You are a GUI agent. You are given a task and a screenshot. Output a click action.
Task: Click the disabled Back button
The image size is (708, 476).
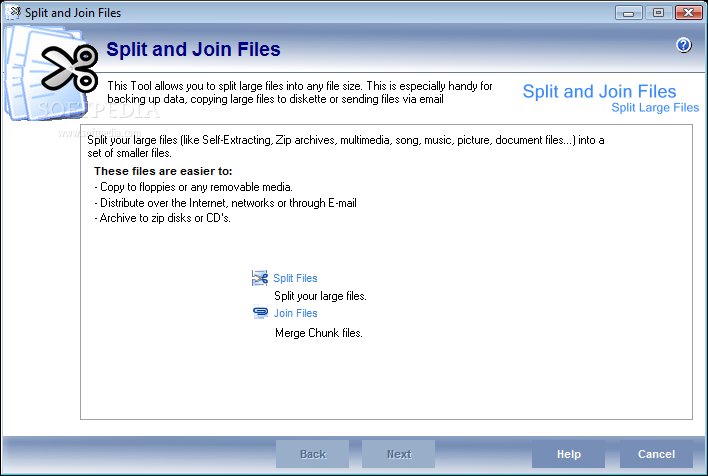pyautogui.click(x=312, y=454)
